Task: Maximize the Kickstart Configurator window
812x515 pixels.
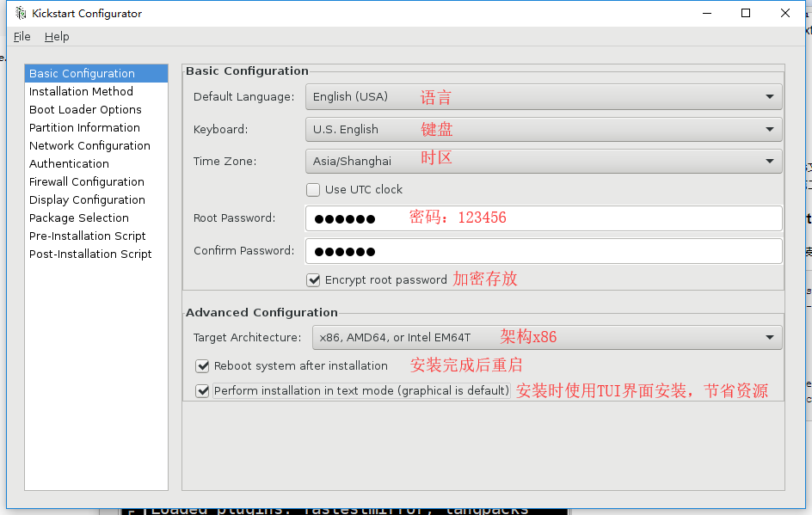Action: coord(746,14)
